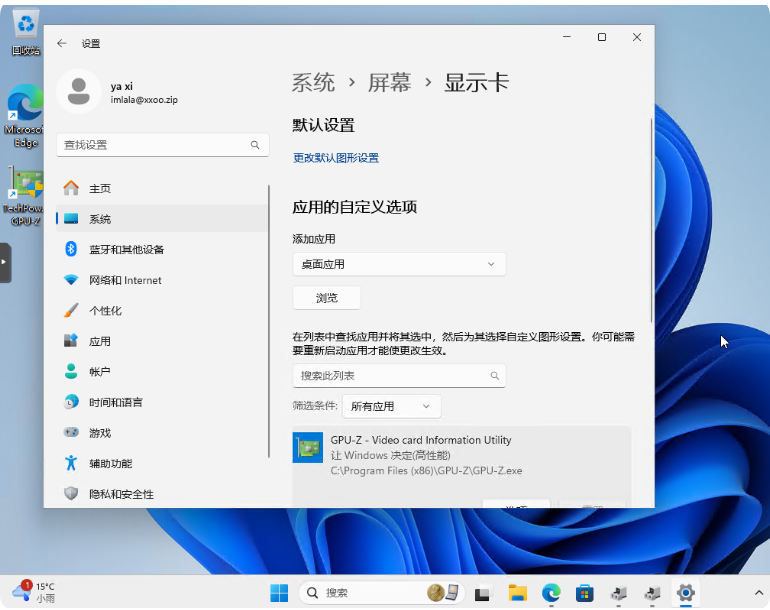Open TechPowerUp GPU-Z desktop shortcut
This screenshot has height=610, width=770.
[x=24, y=197]
